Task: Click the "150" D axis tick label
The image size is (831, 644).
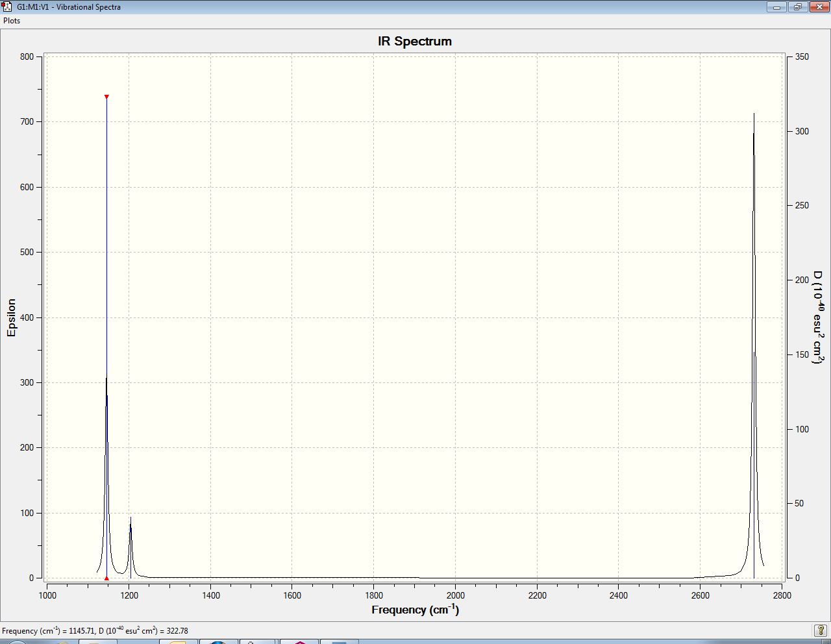Action: click(802, 354)
